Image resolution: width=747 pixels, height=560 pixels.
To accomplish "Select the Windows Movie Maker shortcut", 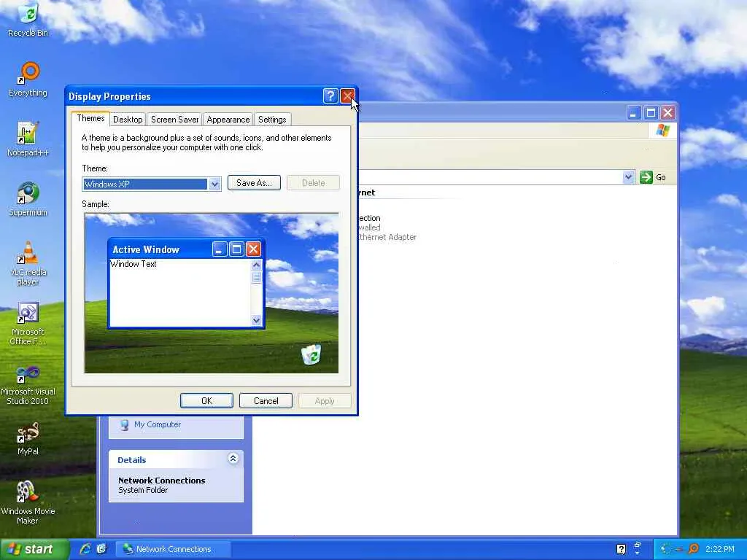I will pyautogui.click(x=28, y=503).
